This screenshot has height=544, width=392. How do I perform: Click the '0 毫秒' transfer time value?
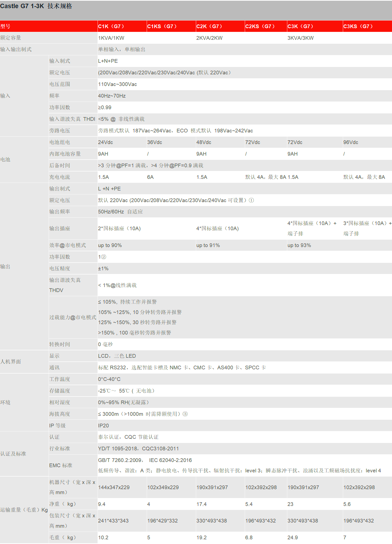[x=105, y=344]
